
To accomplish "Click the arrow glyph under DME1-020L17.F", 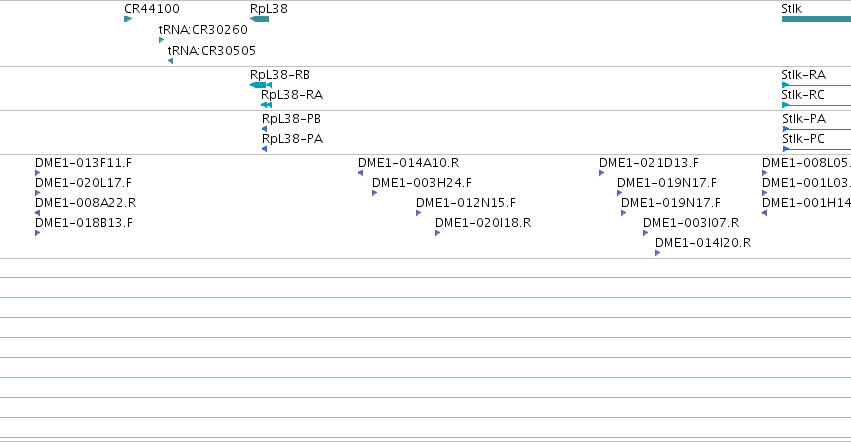I will (x=37, y=193).
